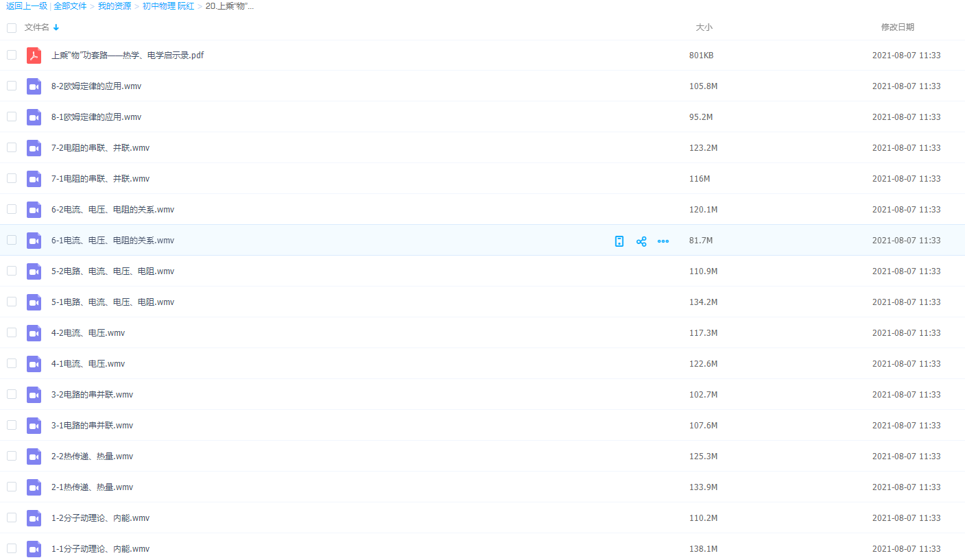
Task: Click the mobile device icon on the 6-1 row
Action: click(619, 241)
